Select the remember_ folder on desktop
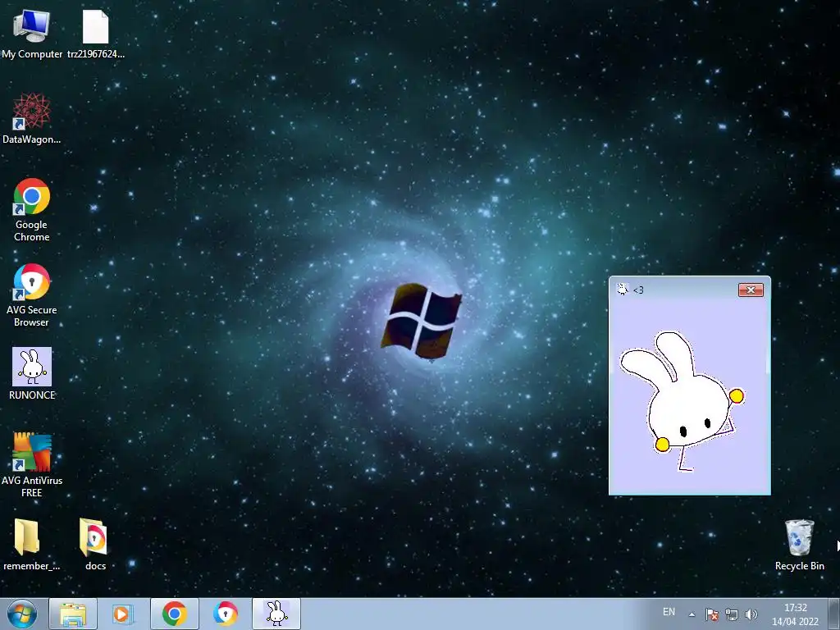 click(32, 545)
